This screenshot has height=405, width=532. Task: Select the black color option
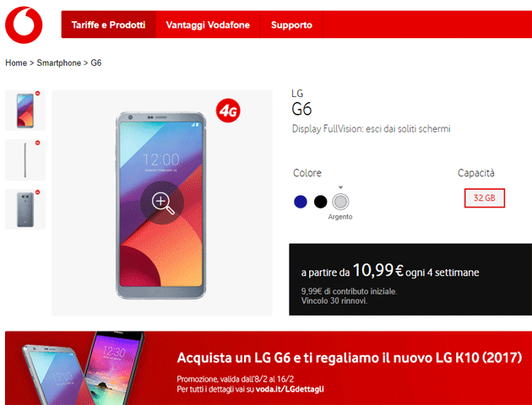point(320,202)
